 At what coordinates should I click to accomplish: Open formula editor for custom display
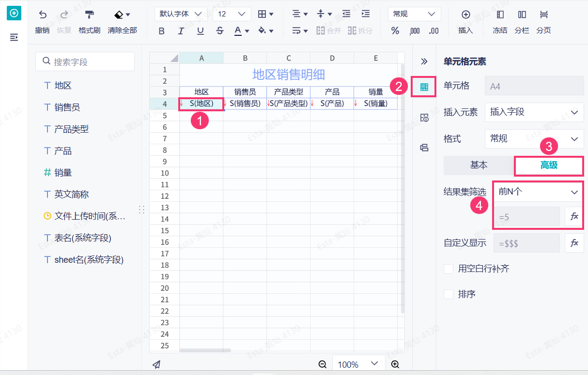[x=574, y=243]
